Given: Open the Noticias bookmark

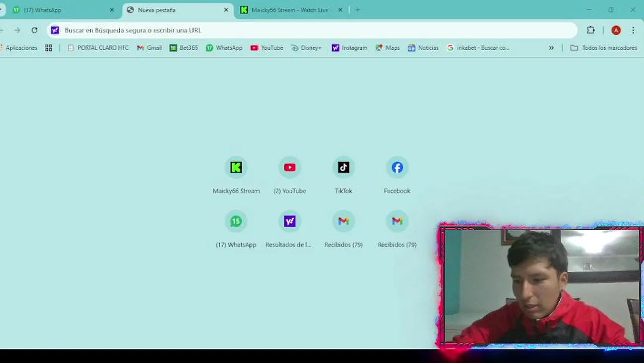Looking at the screenshot, I should tap(423, 48).
